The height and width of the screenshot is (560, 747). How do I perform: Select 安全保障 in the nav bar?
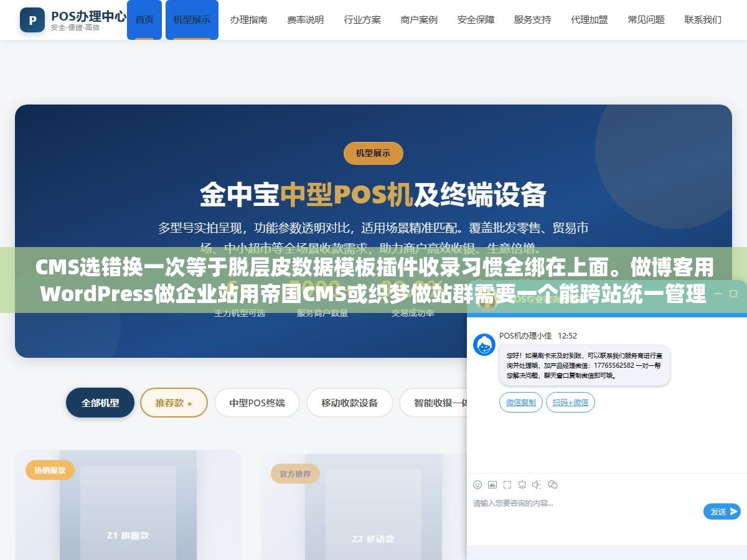coord(476,20)
